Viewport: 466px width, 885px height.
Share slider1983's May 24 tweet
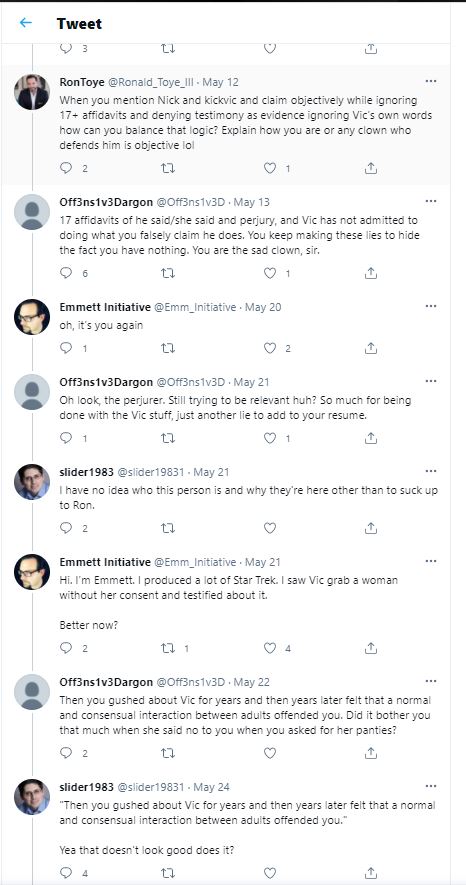click(371, 873)
